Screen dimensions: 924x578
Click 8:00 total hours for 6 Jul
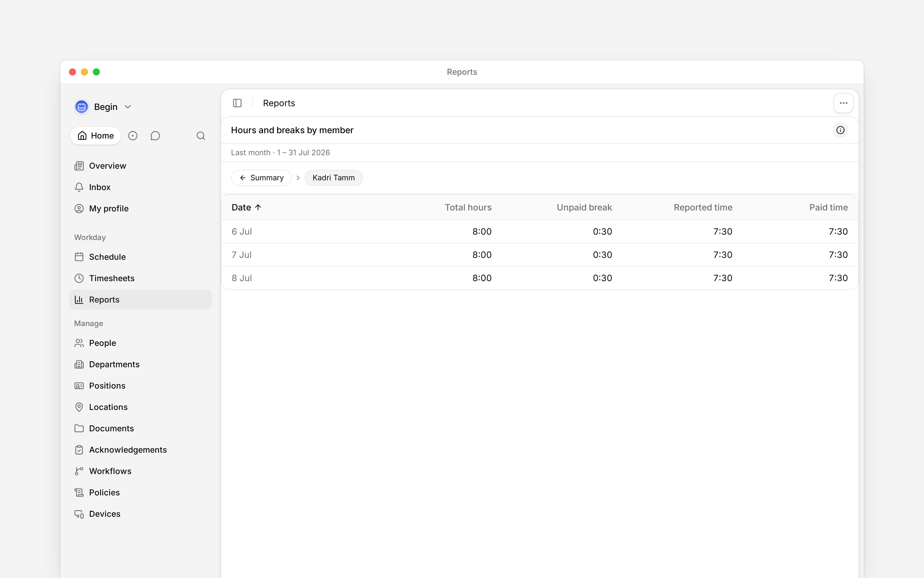pyautogui.click(x=482, y=232)
